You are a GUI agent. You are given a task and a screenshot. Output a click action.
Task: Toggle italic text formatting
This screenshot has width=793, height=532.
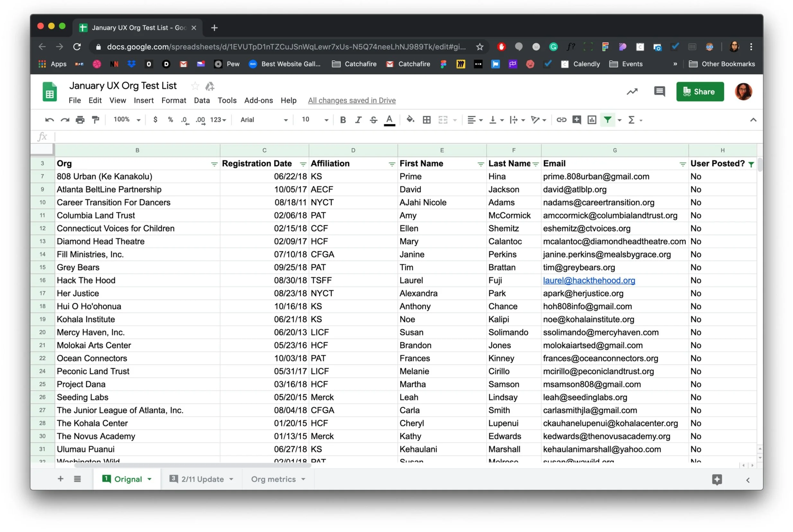pos(358,120)
